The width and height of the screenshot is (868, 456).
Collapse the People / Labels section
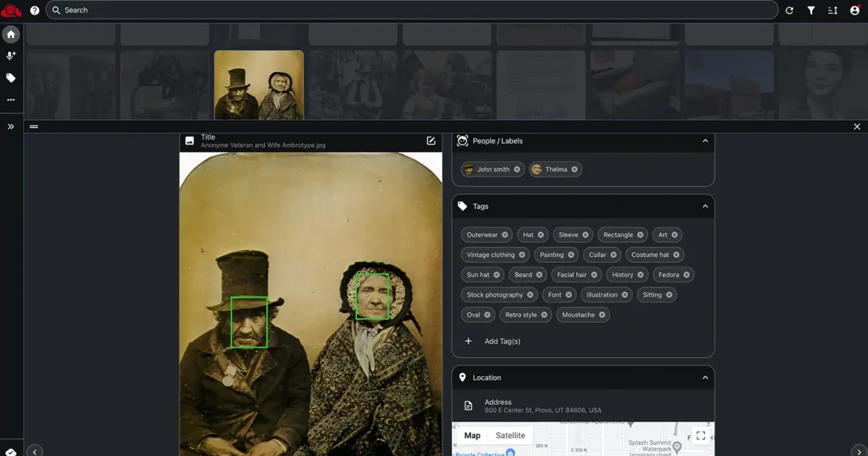click(x=705, y=141)
